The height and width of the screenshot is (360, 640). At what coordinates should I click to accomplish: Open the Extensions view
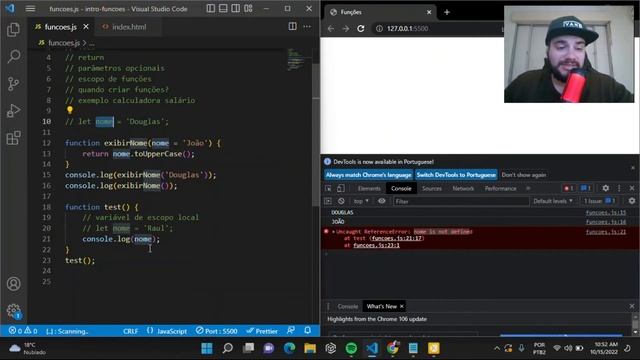pos(13,138)
